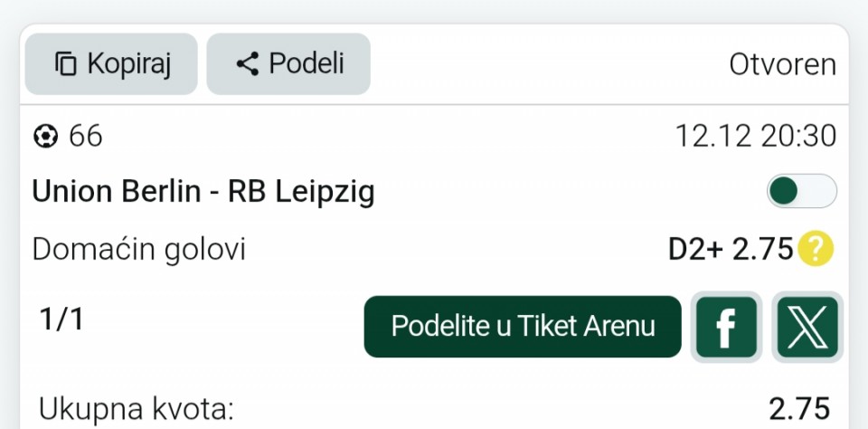Toggle the Union Berlin match switch

(x=801, y=192)
